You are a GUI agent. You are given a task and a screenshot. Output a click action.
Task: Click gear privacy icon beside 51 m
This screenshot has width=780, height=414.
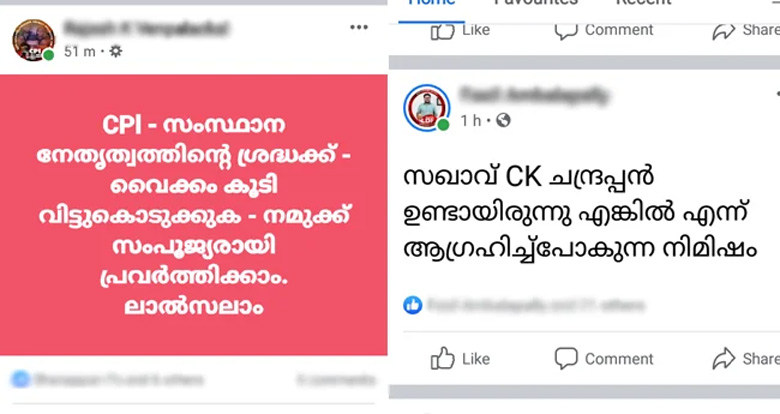(115, 51)
